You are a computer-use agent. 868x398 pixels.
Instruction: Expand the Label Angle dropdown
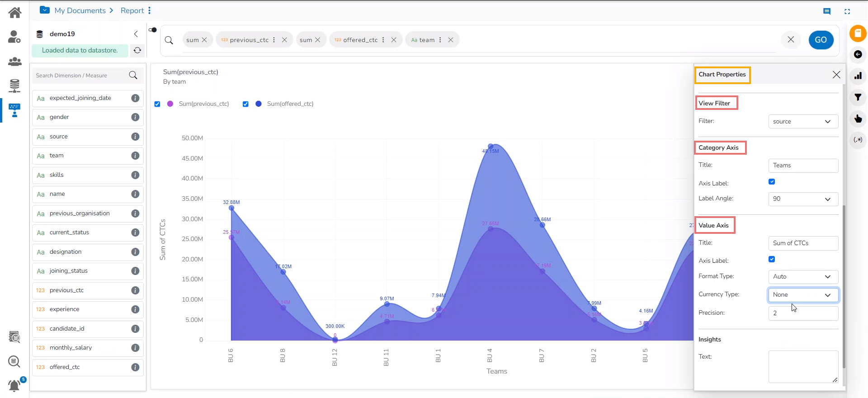tap(803, 199)
